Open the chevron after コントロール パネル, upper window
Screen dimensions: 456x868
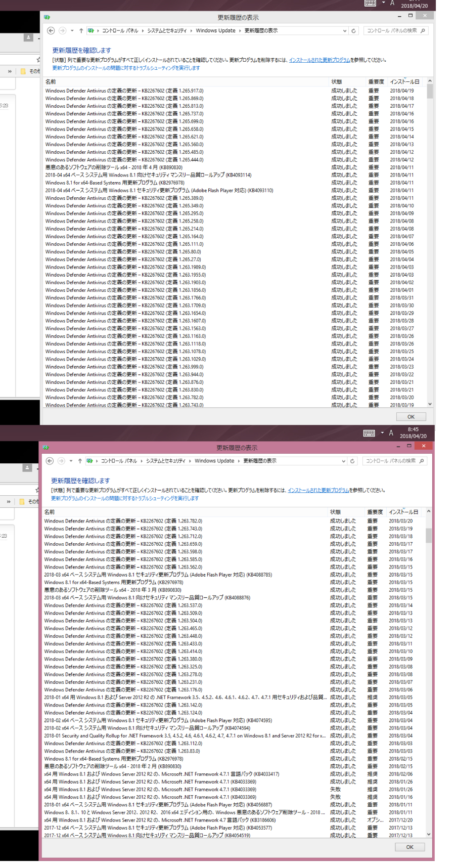point(143,31)
